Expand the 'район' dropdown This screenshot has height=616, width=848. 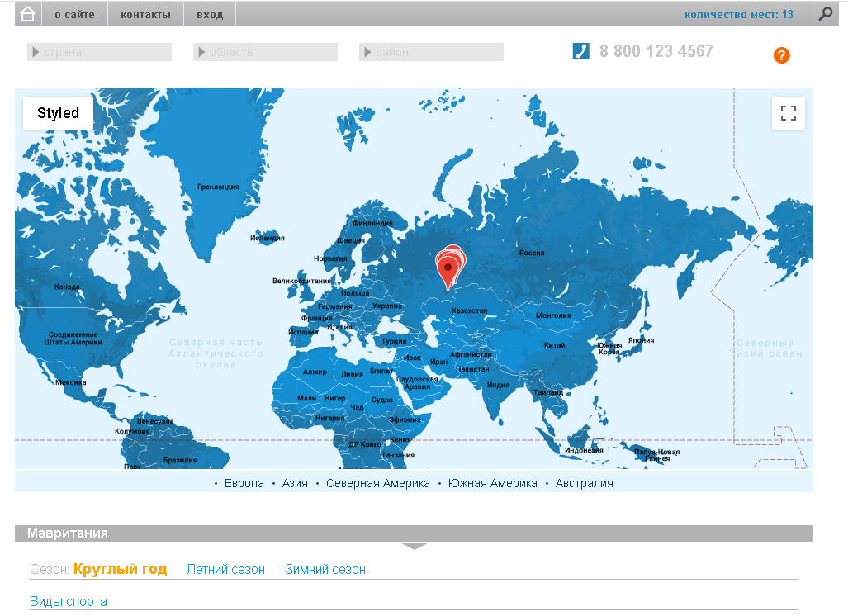tap(432, 52)
